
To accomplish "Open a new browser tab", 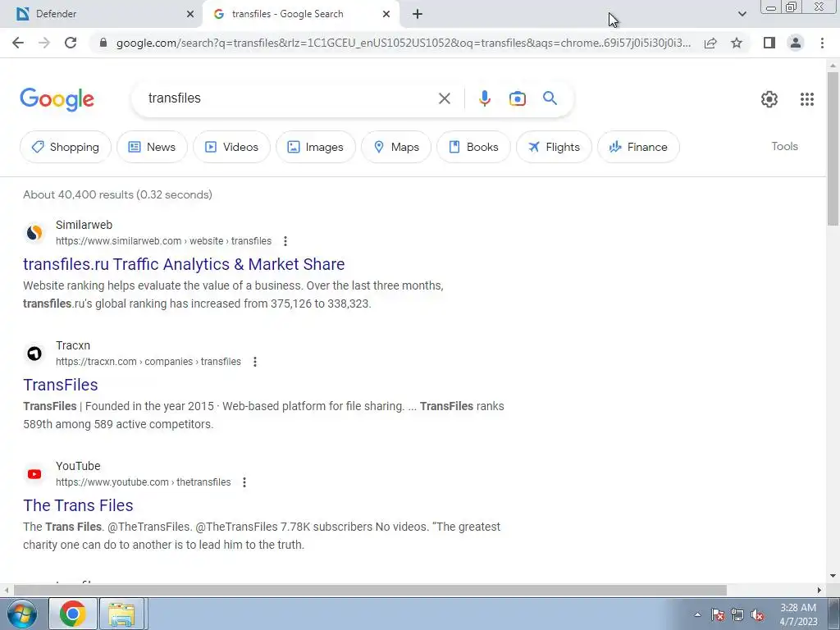I will [x=418, y=14].
